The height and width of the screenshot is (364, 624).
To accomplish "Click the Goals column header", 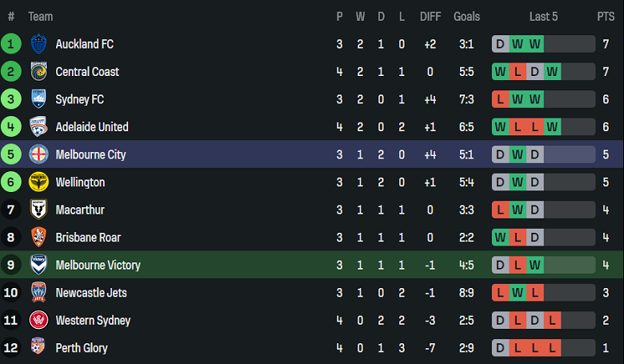I will pos(466,16).
